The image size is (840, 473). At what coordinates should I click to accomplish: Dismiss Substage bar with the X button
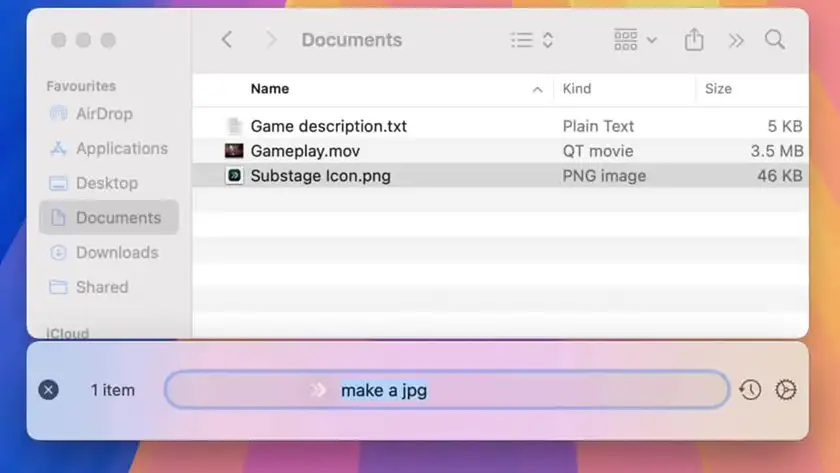48,390
